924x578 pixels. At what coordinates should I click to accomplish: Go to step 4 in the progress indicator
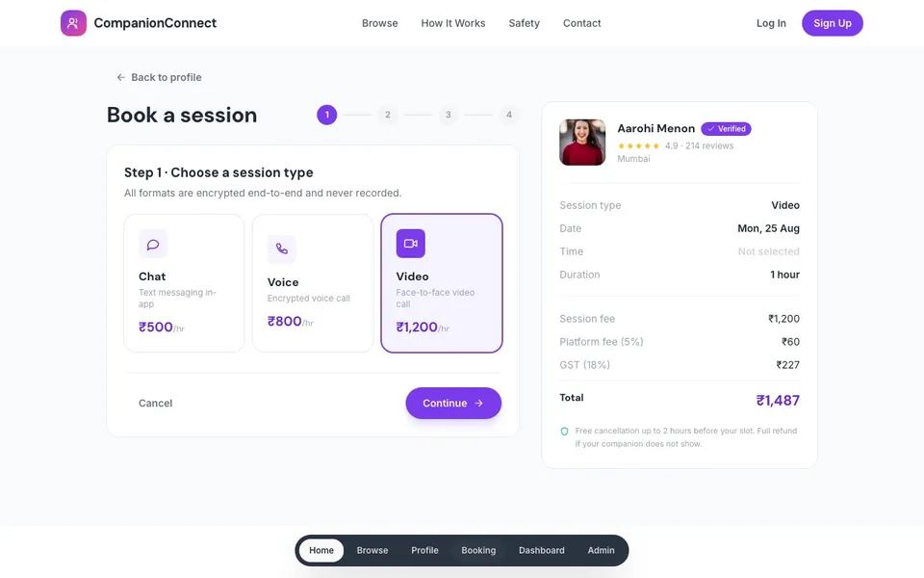[509, 115]
